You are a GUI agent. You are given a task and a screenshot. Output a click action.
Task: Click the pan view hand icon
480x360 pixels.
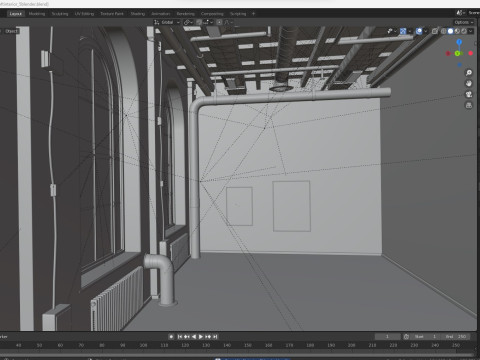click(x=469, y=83)
